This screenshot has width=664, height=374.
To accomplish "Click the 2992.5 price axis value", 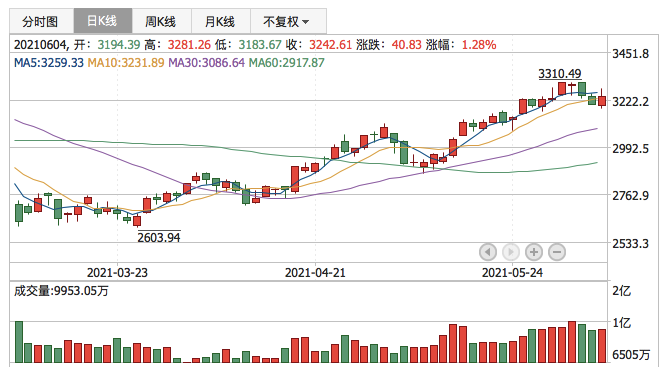I will [631, 149].
